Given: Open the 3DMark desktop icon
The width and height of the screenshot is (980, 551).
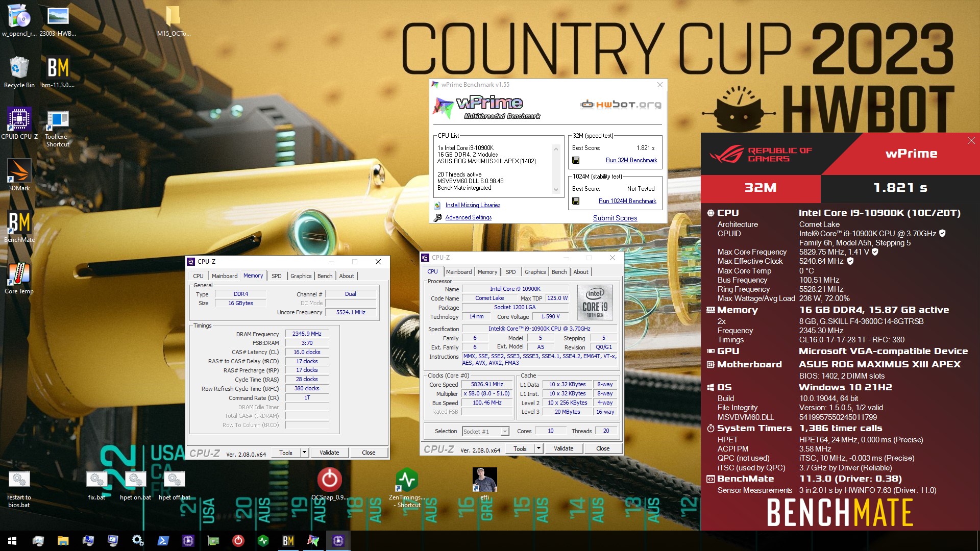Looking at the screenshot, I should [x=19, y=174].
